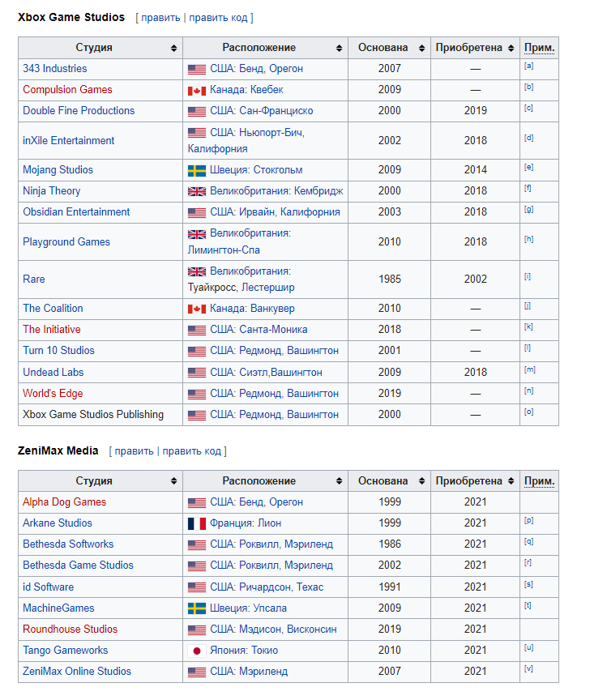The width and height of the screenshot is (590, 700).
Task: Click the US flag in 343 Industries row
Action: click(x=196, y=69)
